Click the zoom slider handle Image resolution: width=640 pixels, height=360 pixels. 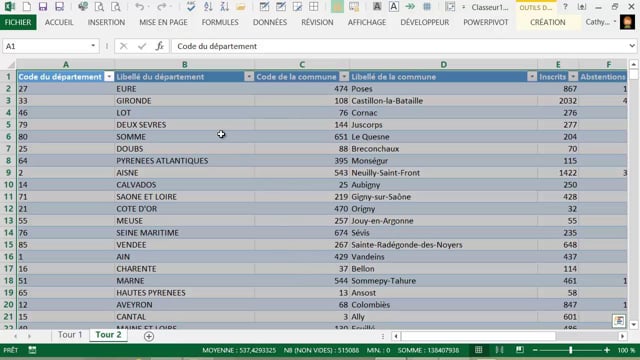pyautogui.click(x=571, y=350)
